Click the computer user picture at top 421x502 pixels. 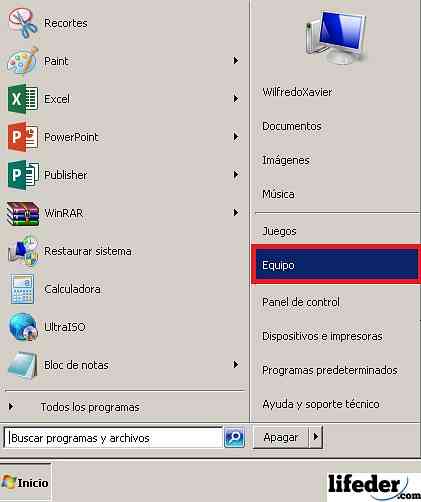[336, 37]
